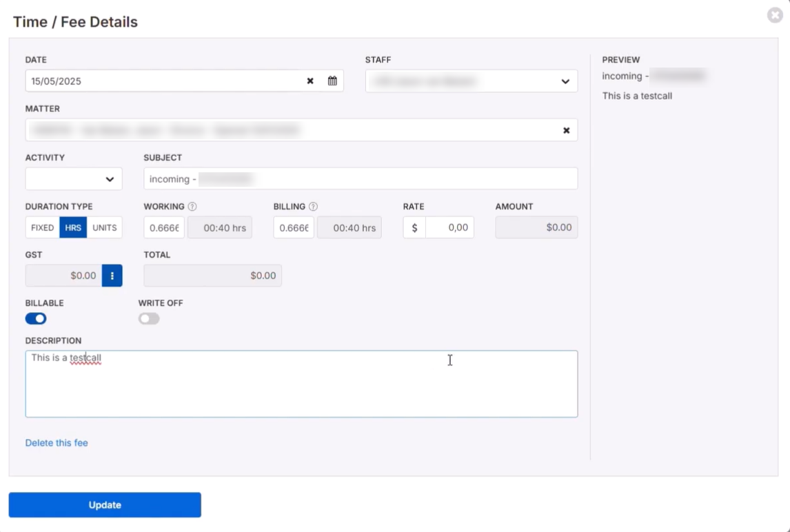The image size is (790, 532).
Task: Clear the date field with X icon
Action: pyautogui.click(x=310, y=81)
